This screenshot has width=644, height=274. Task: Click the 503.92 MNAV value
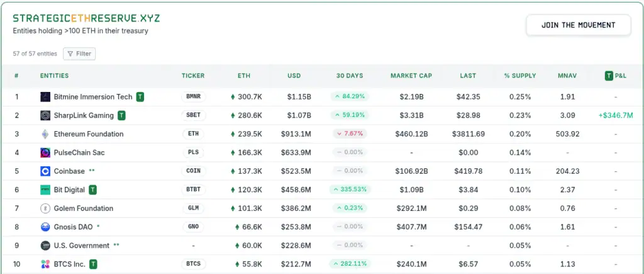[567, 134]
